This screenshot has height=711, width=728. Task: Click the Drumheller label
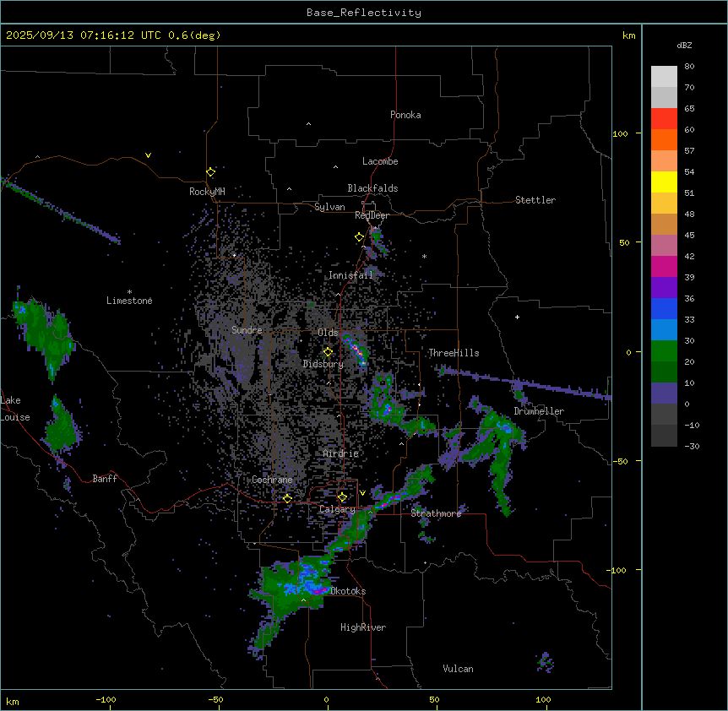click(x=539, y=411)
